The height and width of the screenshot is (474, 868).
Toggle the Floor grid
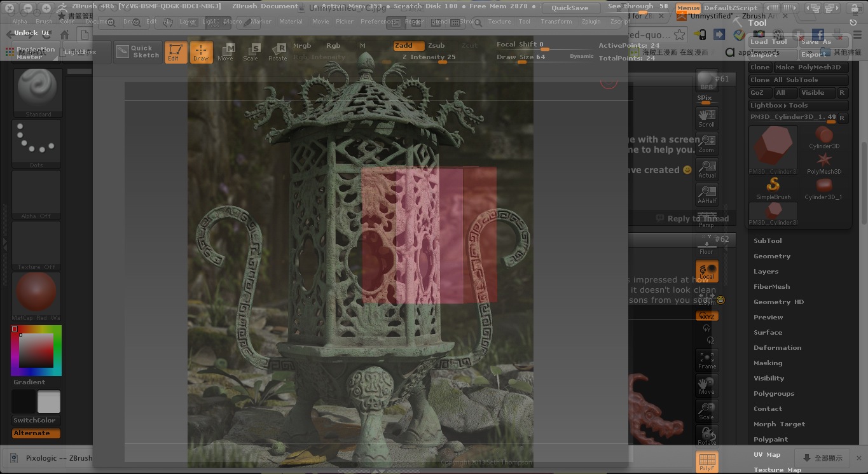tap(706, 245)
